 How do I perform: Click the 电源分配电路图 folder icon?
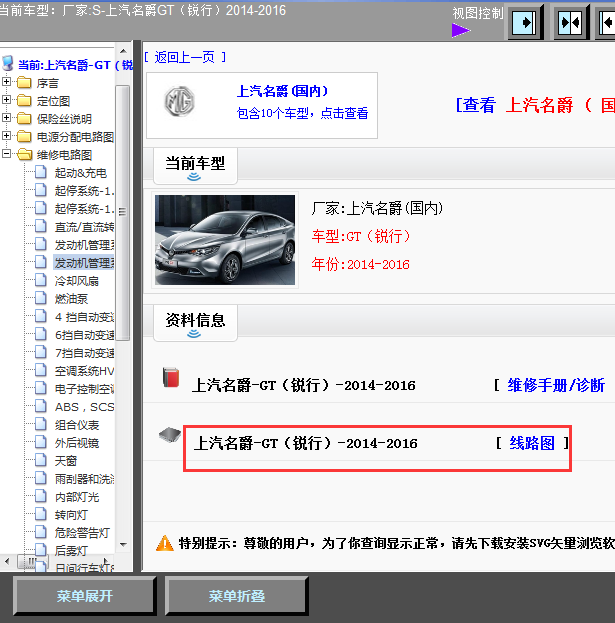point(24,136)
